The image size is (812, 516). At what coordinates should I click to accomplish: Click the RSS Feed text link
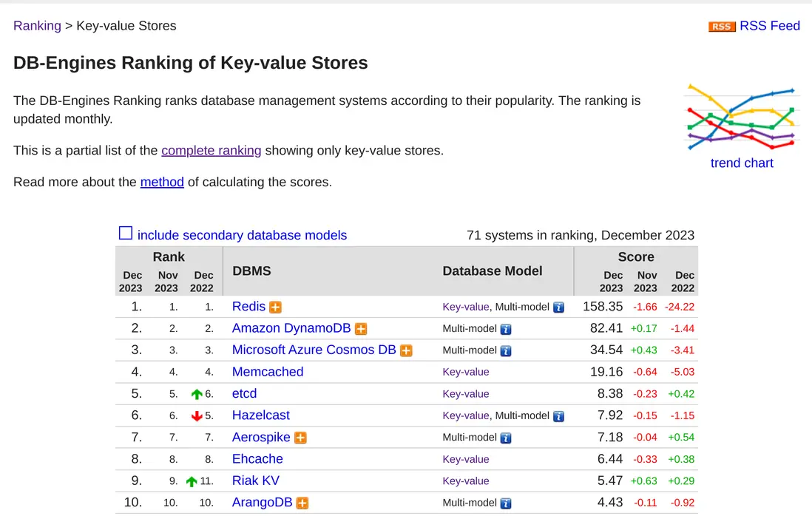[770, 25]
